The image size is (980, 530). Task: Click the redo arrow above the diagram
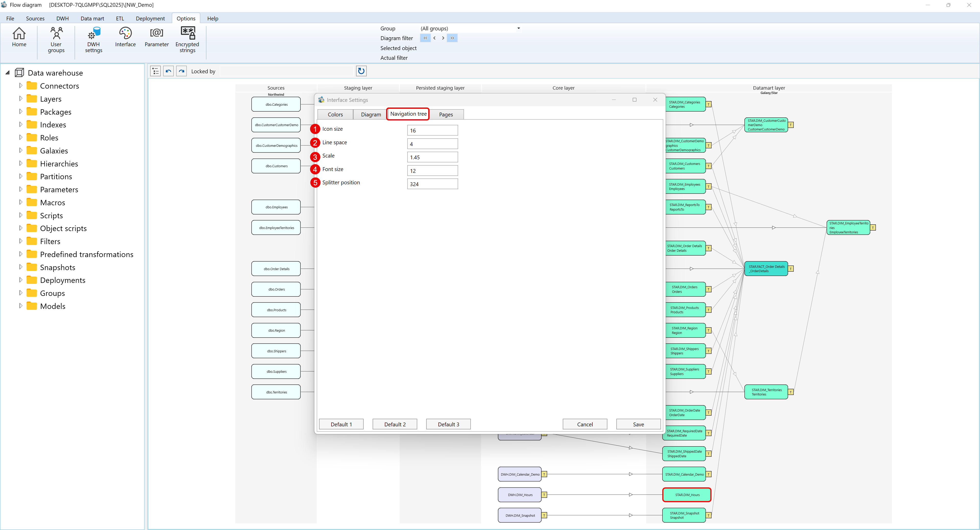(x=181, y=71)
